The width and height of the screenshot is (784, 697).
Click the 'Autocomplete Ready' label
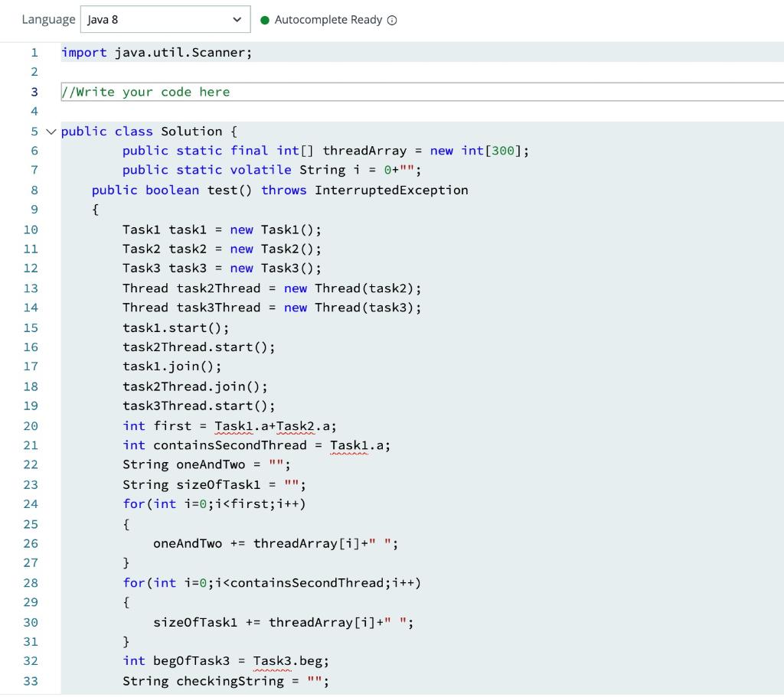[x=328, y=19]
